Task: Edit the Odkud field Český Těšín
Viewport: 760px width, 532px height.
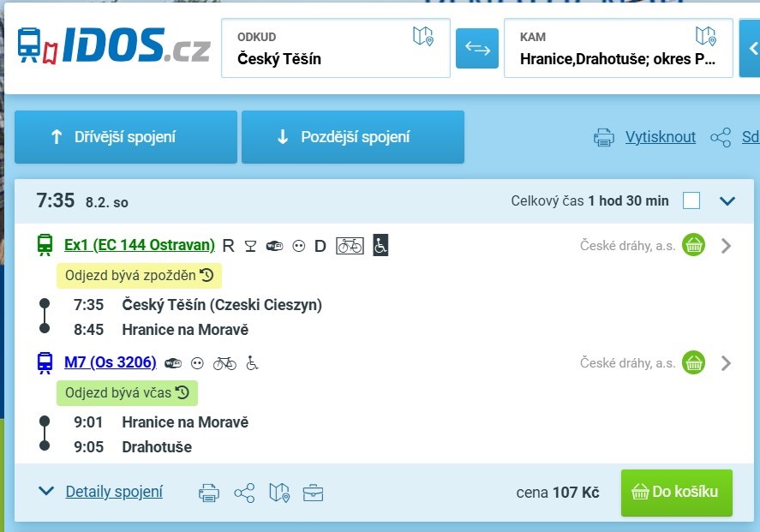Action: coord(335,48)
